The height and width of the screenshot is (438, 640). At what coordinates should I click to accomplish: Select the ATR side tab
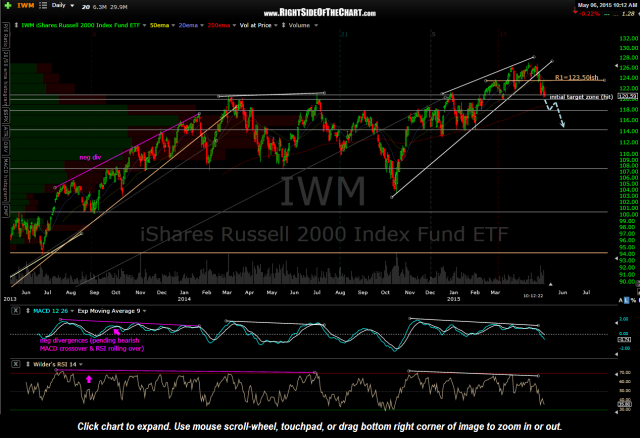(x=6, y=130)
